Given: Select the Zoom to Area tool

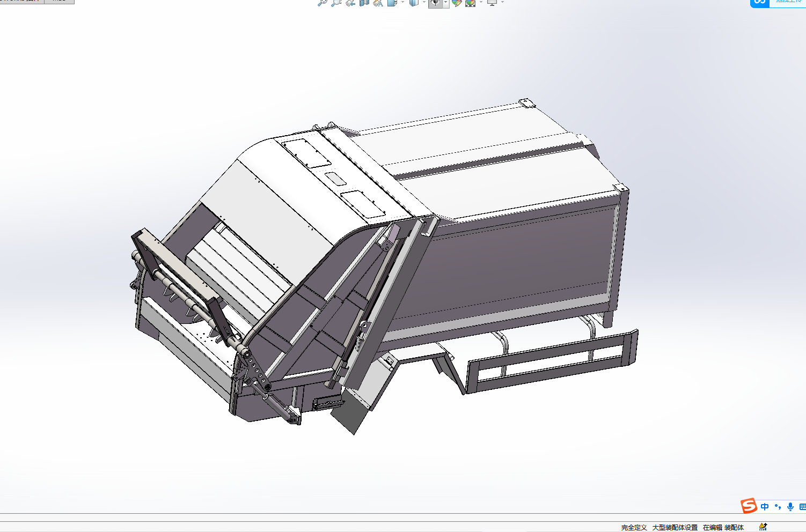Looking at the screenshot, I should pos(336,3).
